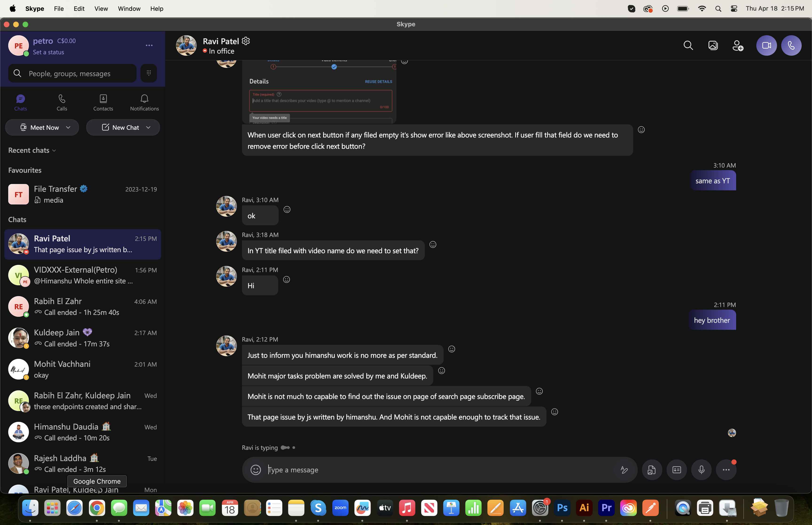
Task: Record a voice message with microphone
Action: point(701,470)
